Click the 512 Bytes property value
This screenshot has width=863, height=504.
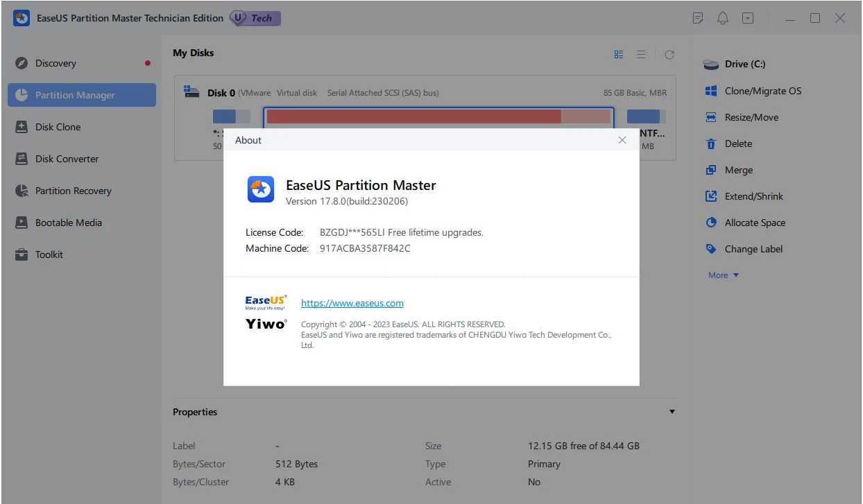point(296,464)
